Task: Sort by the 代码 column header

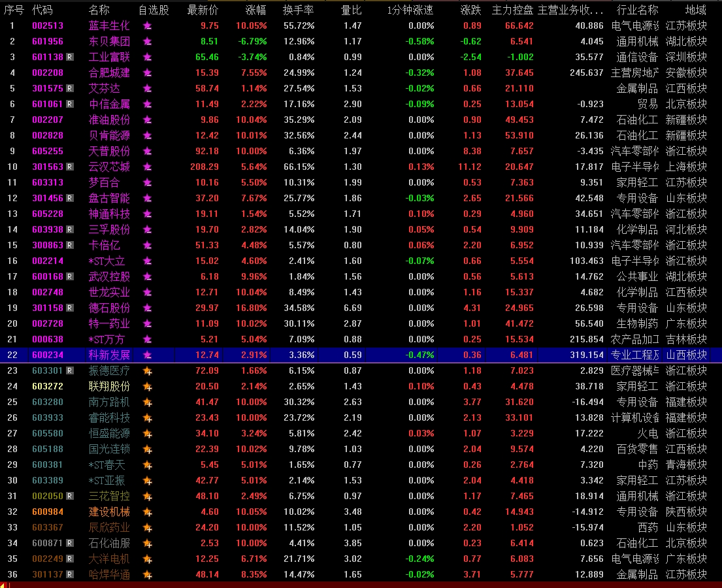Action: pos(42,10)
